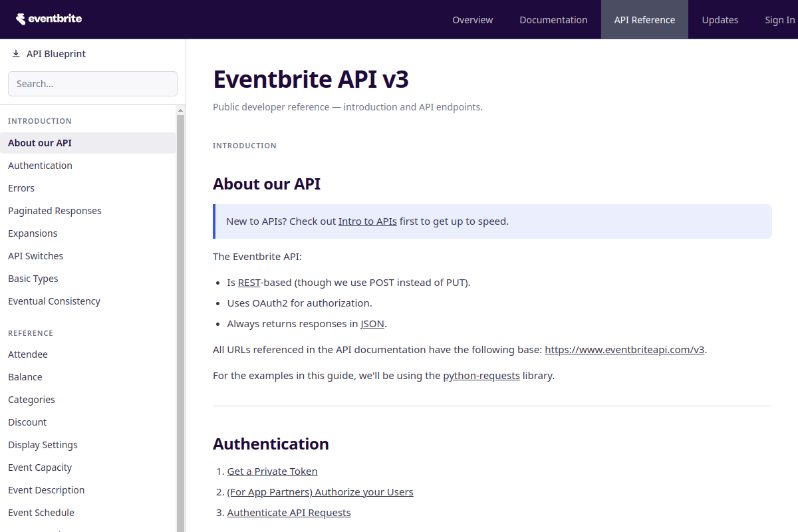Click 'The Eventbrite API:' paragraph text
798x532 pixels.
257,257
